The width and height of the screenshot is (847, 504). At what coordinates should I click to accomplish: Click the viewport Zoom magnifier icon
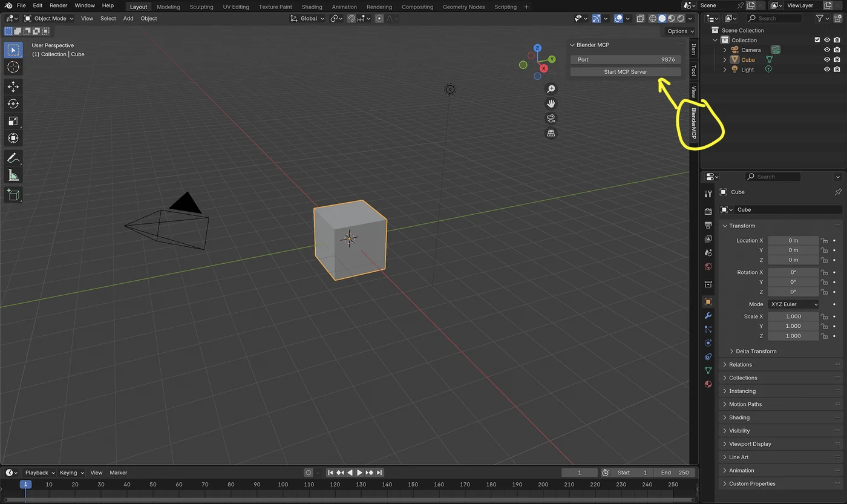(551, 89)
